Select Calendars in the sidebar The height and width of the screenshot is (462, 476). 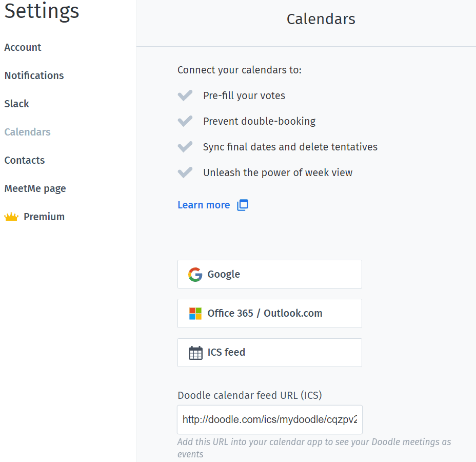click(27, 132)
